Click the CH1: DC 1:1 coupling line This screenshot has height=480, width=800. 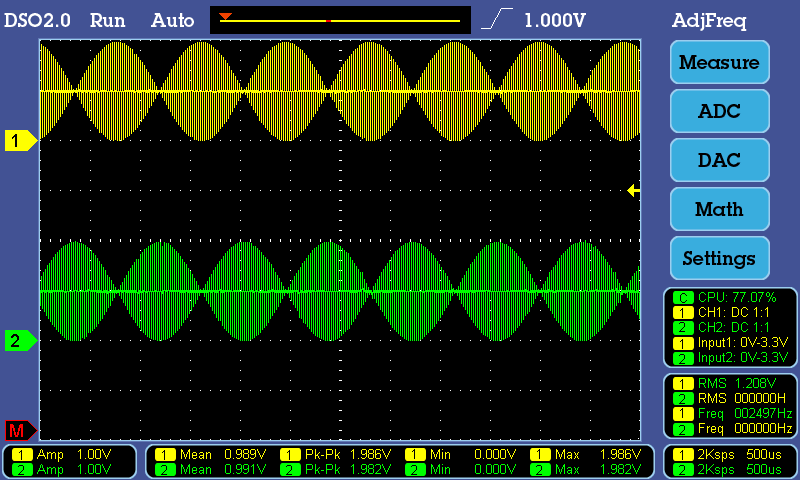pos(721,312)
